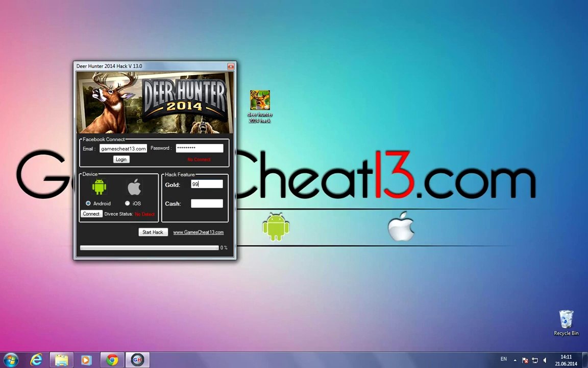Click the Connect device button
Screen dimensions: 588x368
[x=91, y=214]
